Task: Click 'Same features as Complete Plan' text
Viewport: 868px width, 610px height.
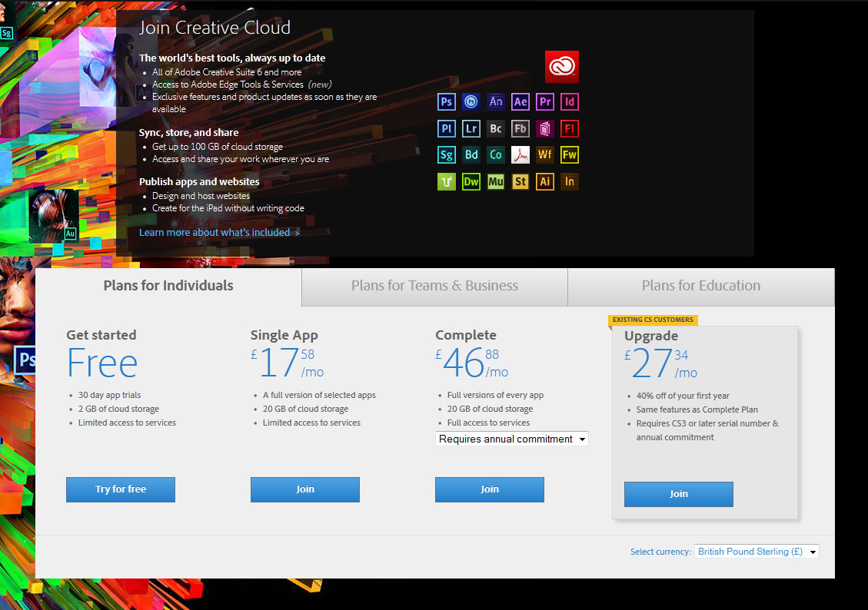Action: (697, 409)
